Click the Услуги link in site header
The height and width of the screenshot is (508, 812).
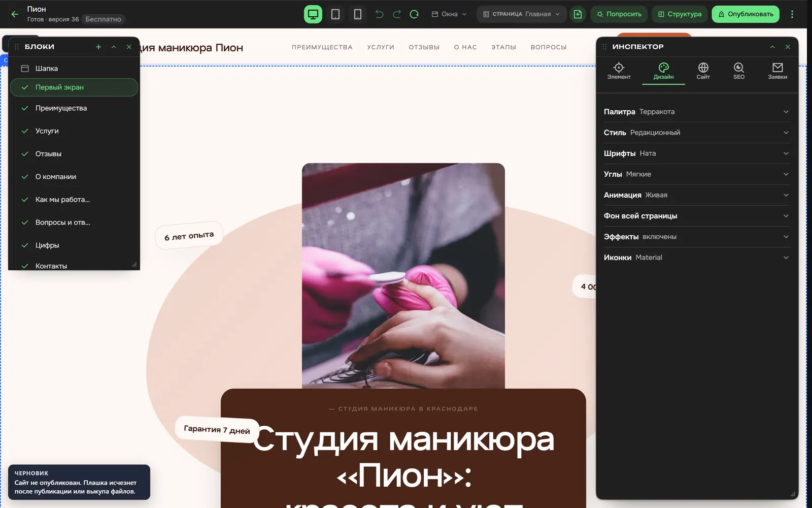(381, 47)
